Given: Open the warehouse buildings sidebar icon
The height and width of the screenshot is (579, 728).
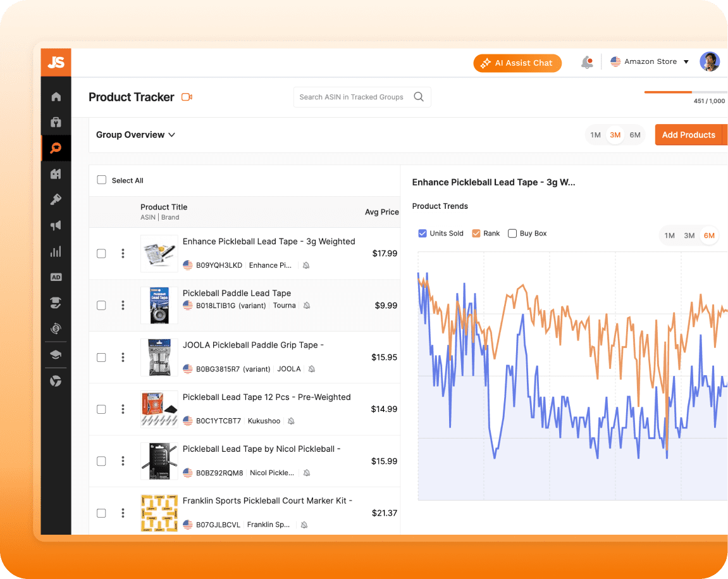Looking at the screenshot, I should (x=56, y=174).
